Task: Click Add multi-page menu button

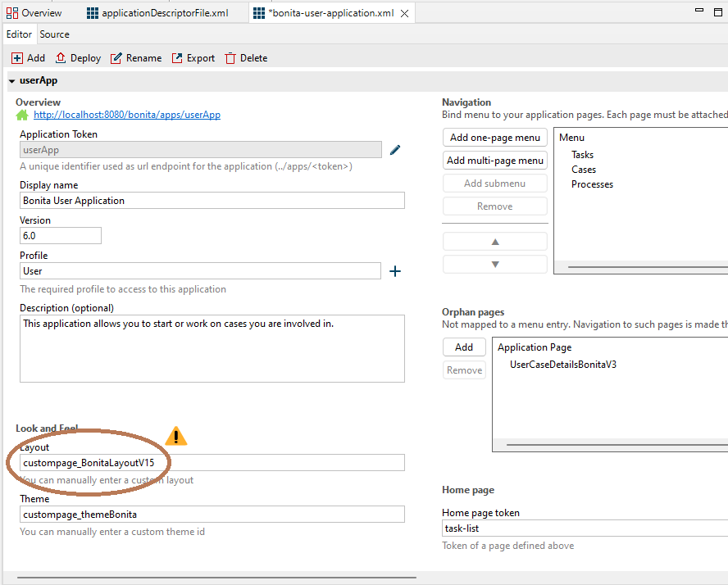Action: point(494,161)
